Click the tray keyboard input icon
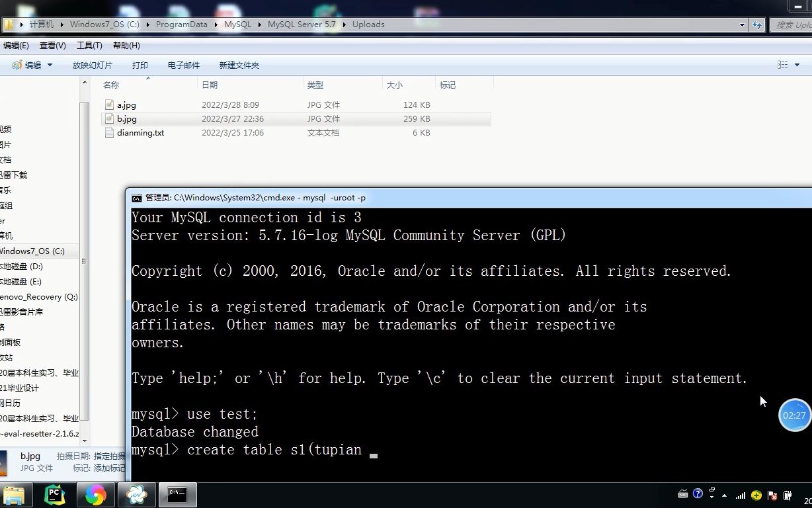This screenshot has height=508, width=812. coord(683,495)
